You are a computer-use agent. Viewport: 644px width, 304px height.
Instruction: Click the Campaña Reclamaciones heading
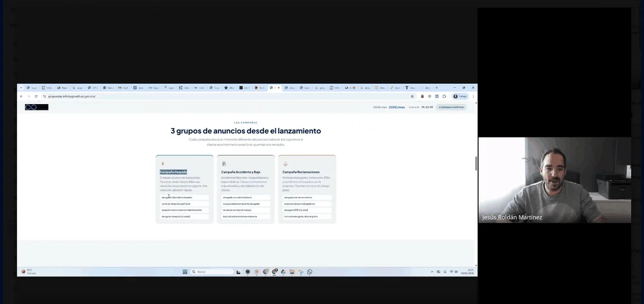click(301, 172)
